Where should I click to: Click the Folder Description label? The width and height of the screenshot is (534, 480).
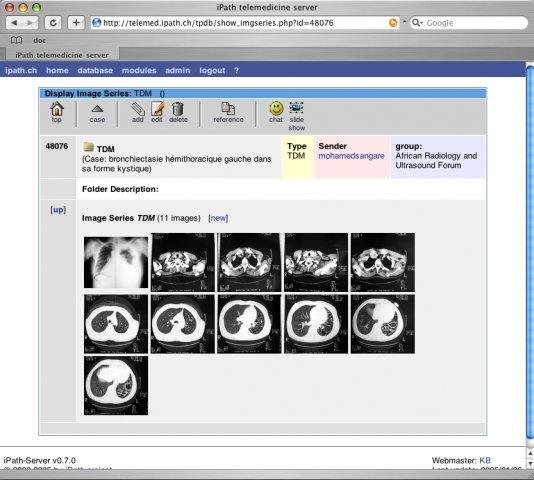pos(120,189)
